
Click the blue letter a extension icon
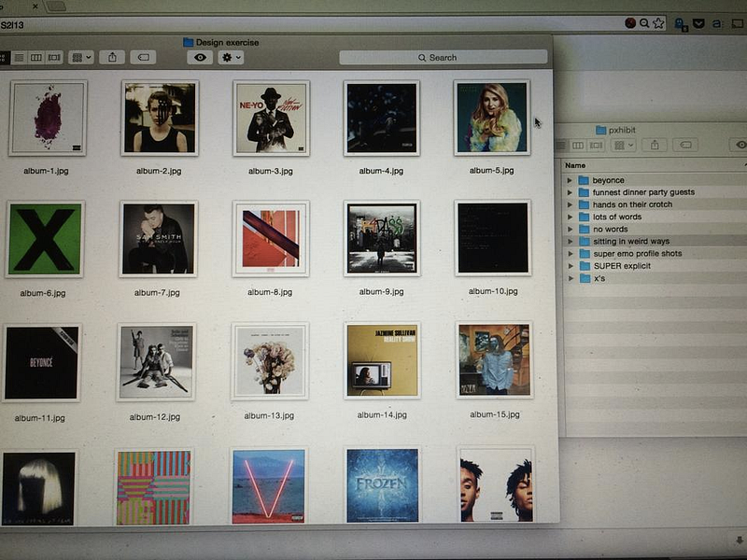click(717, 22)
